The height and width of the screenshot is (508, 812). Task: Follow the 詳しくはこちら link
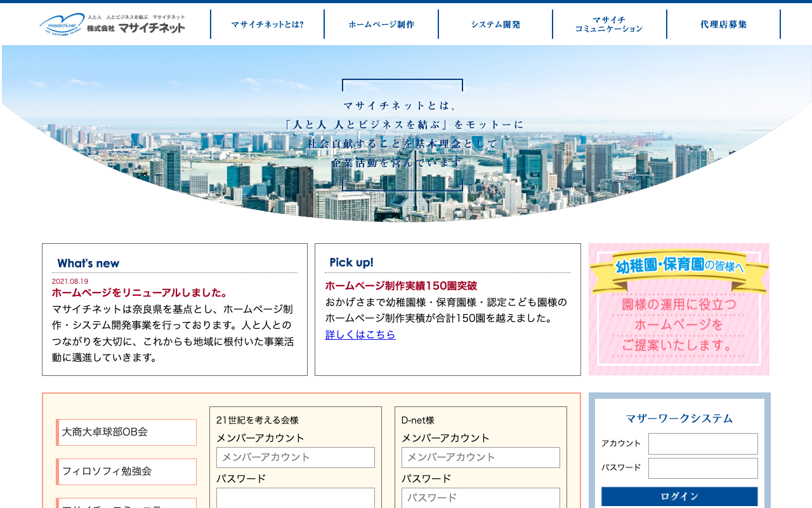coord(360,334)
